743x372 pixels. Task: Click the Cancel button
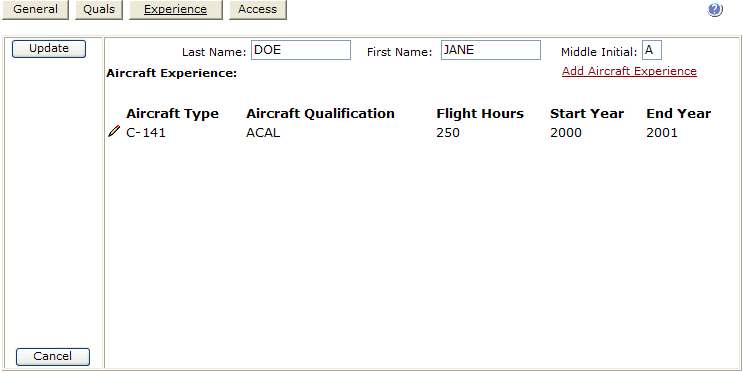[x=53, y=356]
